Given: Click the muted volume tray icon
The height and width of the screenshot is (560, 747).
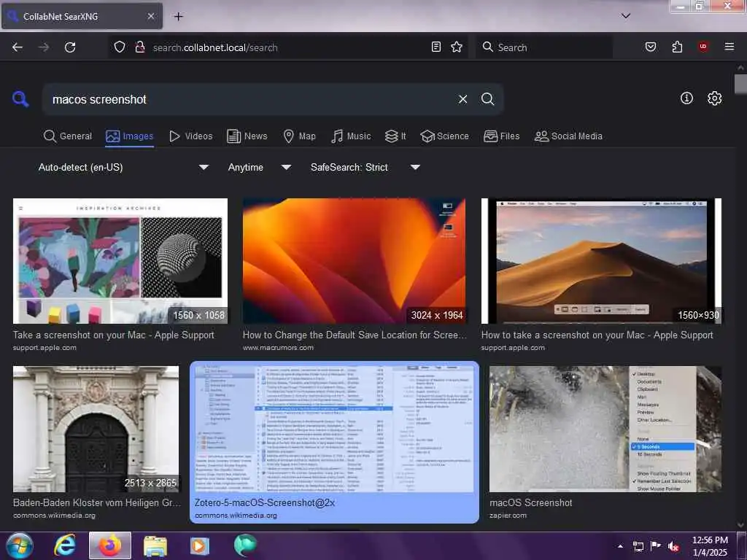Looking at the screenshot, I should coord(673,546).
